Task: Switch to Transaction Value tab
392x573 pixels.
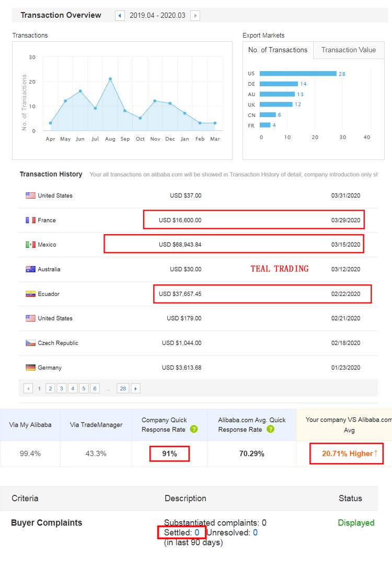Action: [348, 50]
